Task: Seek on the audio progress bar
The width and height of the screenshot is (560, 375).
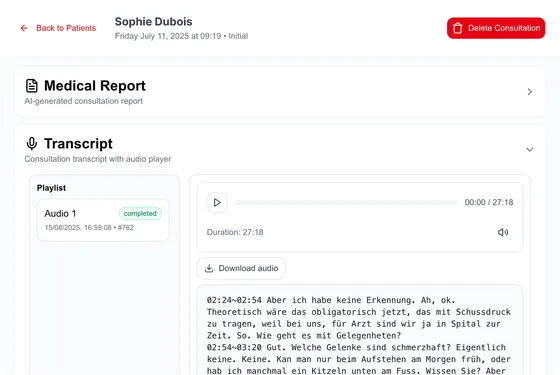Action: pyautogui.click(x=346, y=202)
